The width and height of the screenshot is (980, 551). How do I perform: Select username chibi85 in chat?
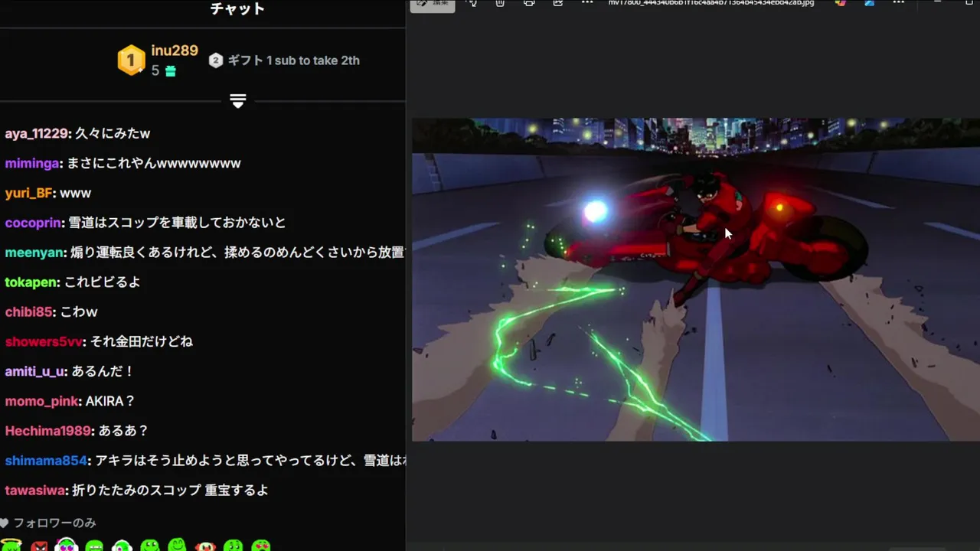click(29, 312)
